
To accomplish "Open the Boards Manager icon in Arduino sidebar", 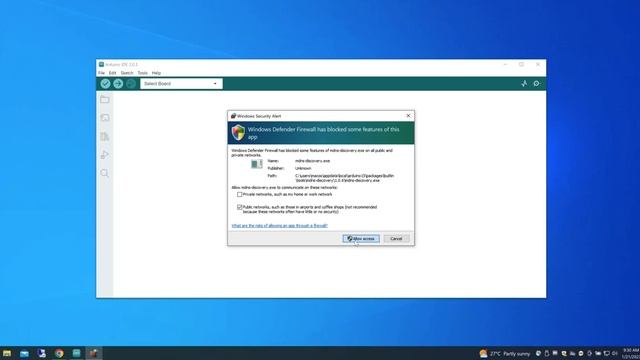I will pos(105,118).
